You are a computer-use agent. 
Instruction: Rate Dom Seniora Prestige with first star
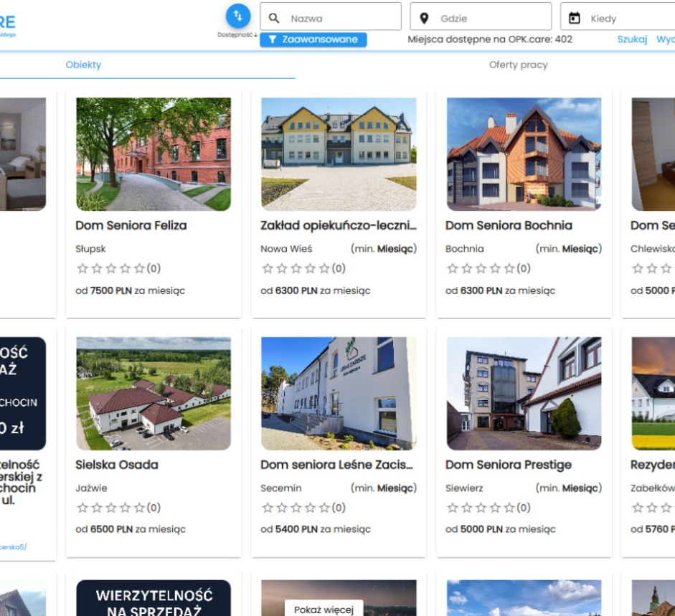click(x=451, y=508)
